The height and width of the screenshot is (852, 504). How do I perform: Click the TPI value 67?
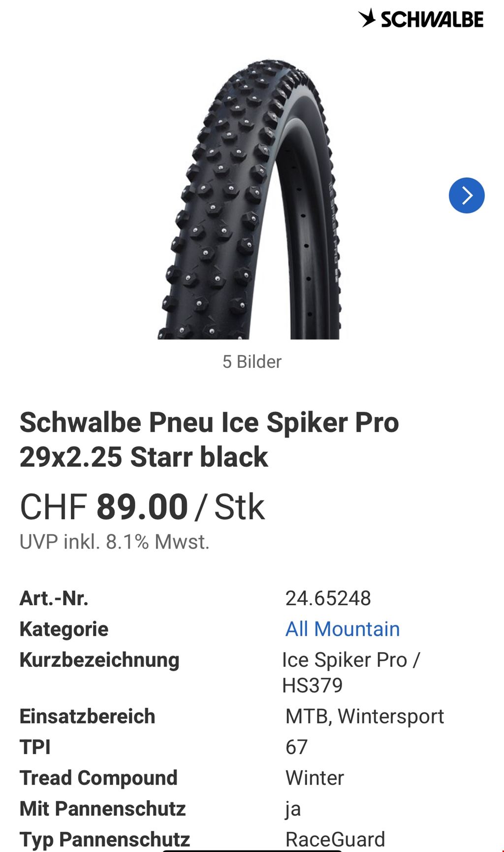coord(296,747)
